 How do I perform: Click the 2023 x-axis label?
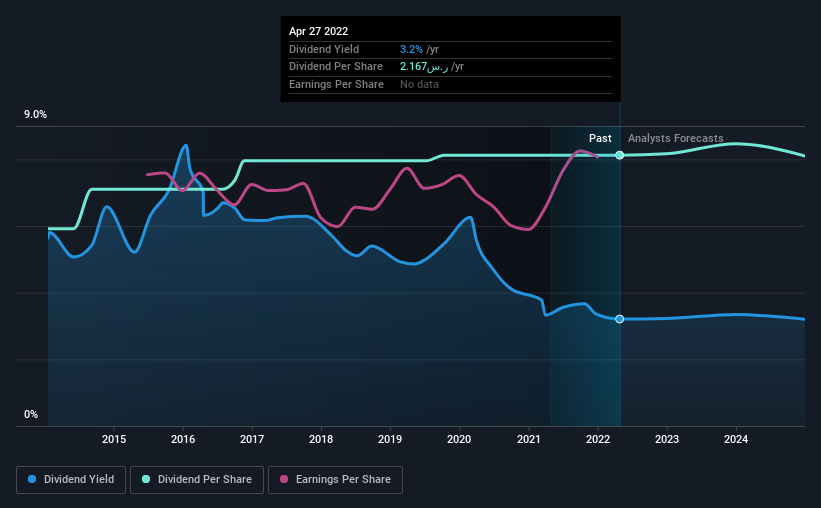click(667, 439)
